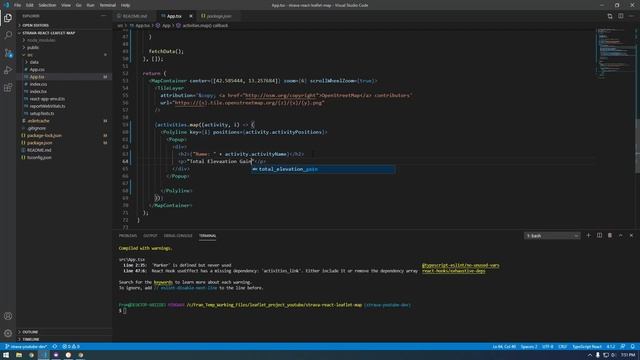Split the terminal panel
Viewport: 640px width, 360px height.
pos(599,236)
